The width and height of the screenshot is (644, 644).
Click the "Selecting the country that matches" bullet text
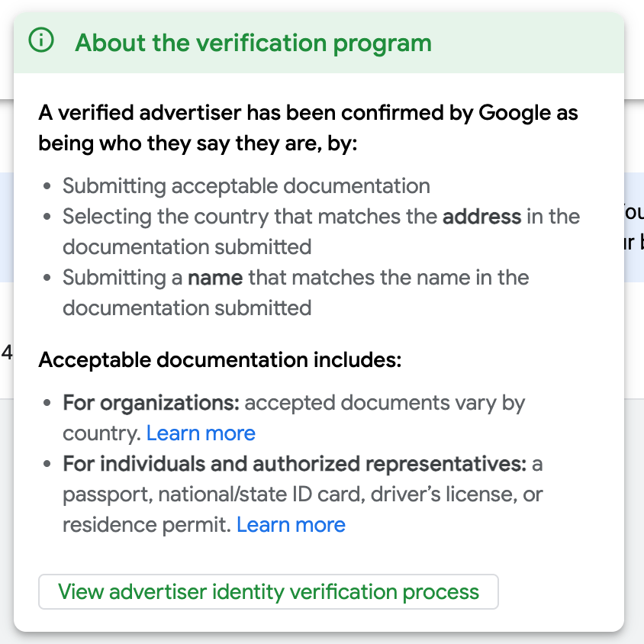pos(252,217)
